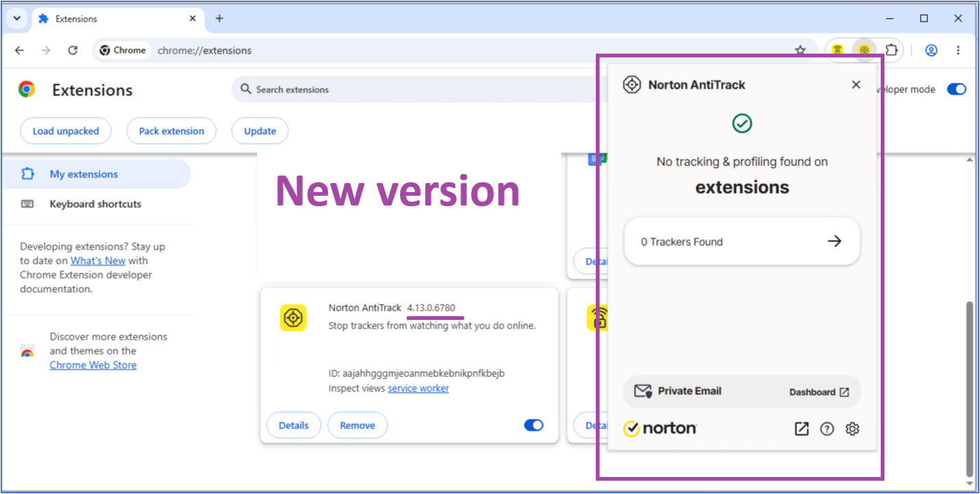This screenshot has height=494, width=980.
Task: Go back to the previous page
Action: (x=19, y=50)
